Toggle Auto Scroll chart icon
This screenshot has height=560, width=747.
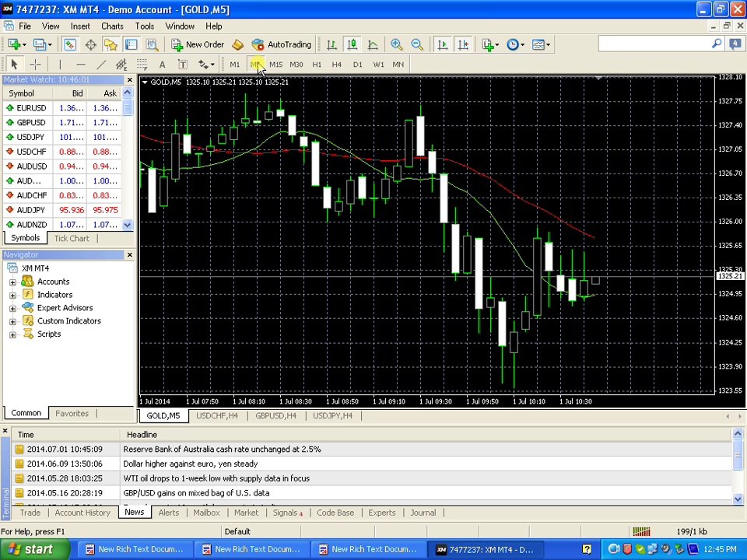443,44
